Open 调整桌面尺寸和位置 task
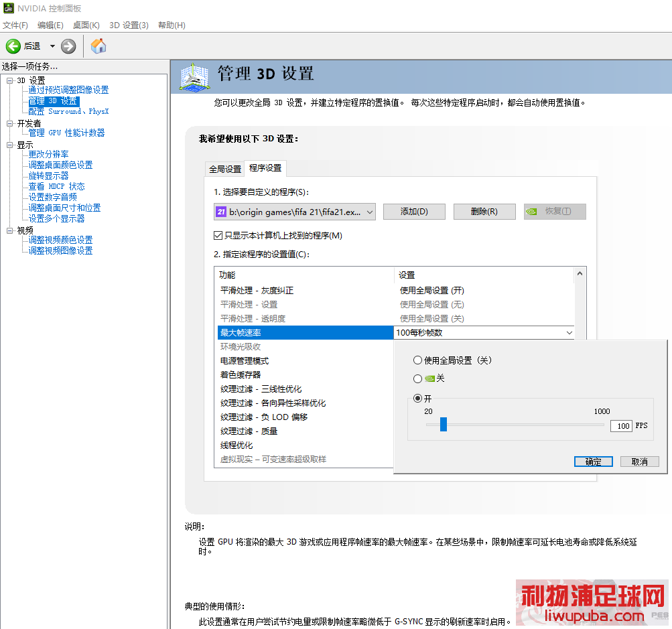The height and width of the screenshot is (629, 672). [x=65, y=208]
